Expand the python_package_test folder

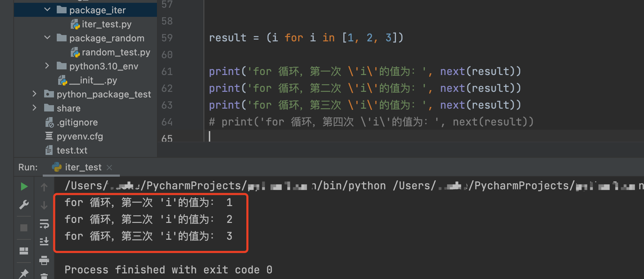[34, 94]
